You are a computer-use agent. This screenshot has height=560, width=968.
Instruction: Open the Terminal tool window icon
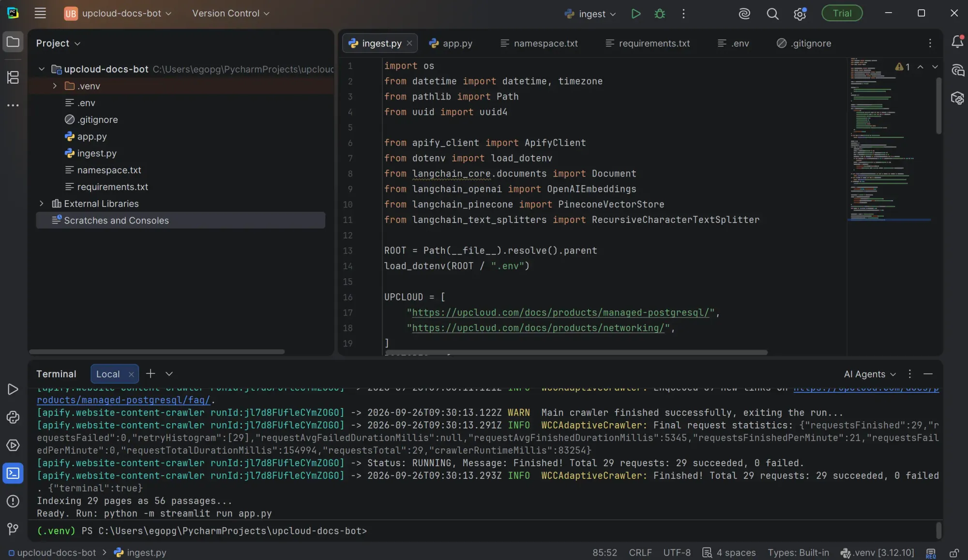tap(13, 473)
